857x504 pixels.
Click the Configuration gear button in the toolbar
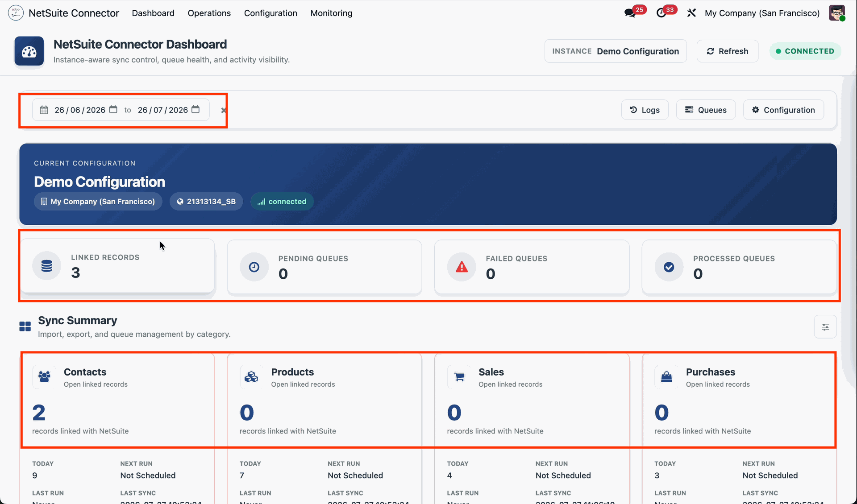(x=783, y=110)
